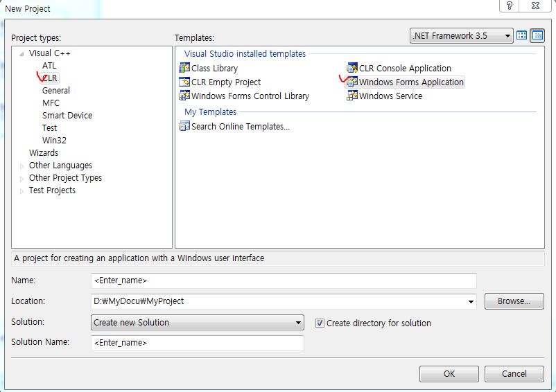Open the .NET Framework 3.5 version dropdown

[461, 36]
